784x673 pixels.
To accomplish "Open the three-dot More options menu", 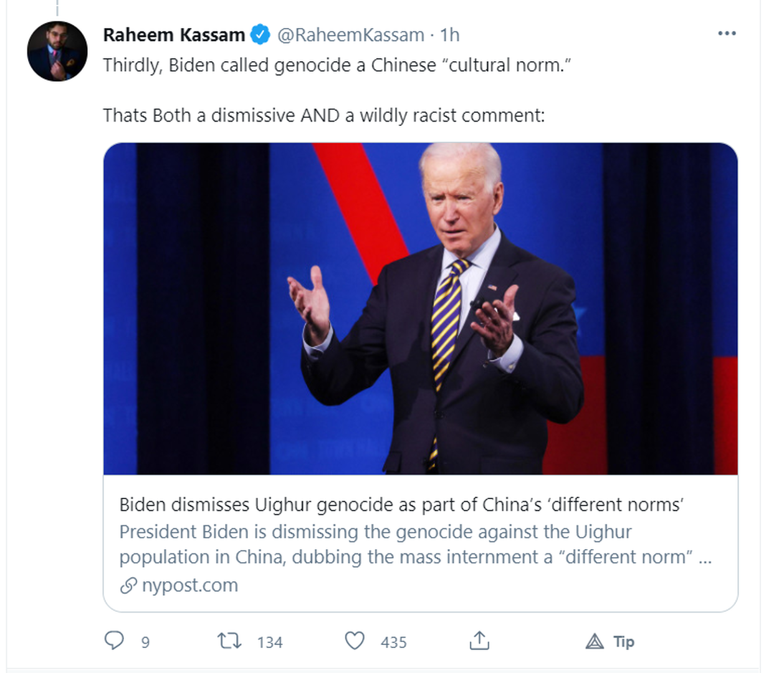I will tap(727, 34).
